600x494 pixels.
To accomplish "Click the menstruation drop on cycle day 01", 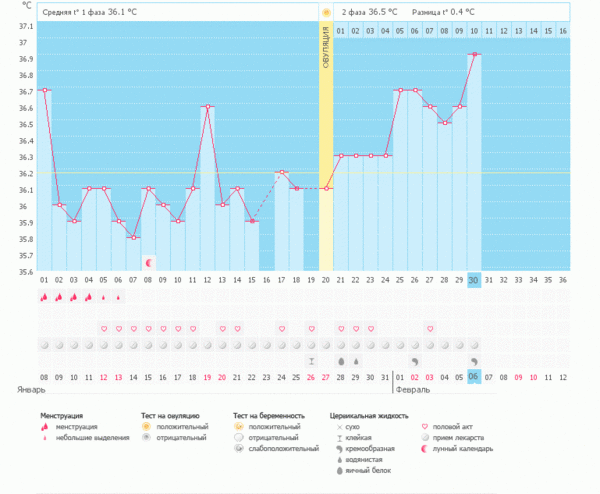I will [x=44, y=297].
